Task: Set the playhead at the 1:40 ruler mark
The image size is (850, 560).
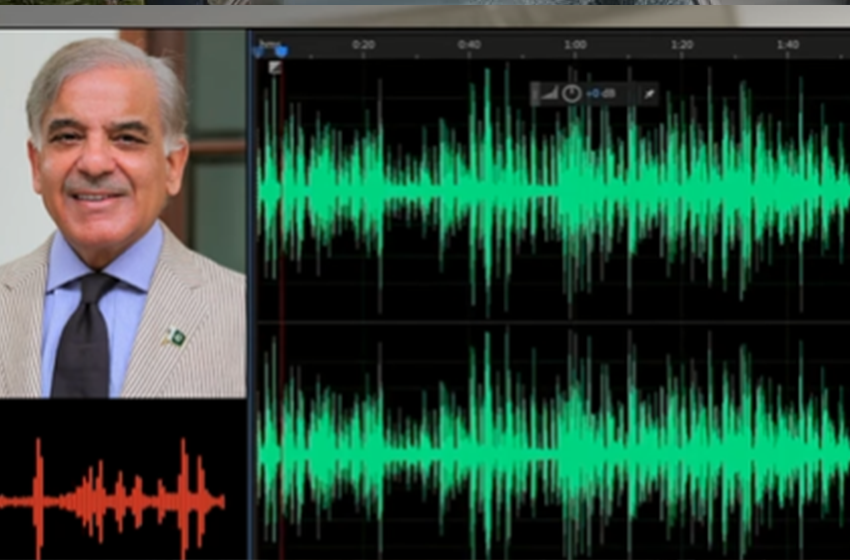Action: tap(787, 45)
